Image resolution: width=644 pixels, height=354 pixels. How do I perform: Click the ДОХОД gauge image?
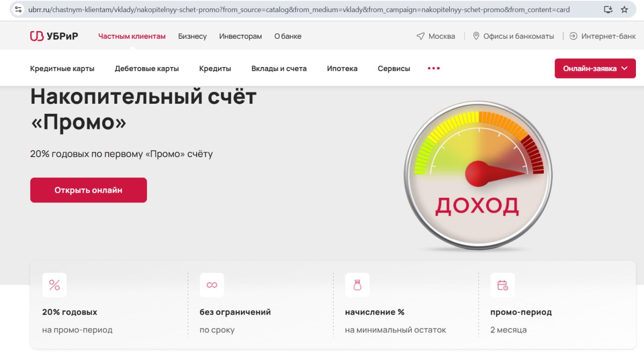click(x=478, y=175)
